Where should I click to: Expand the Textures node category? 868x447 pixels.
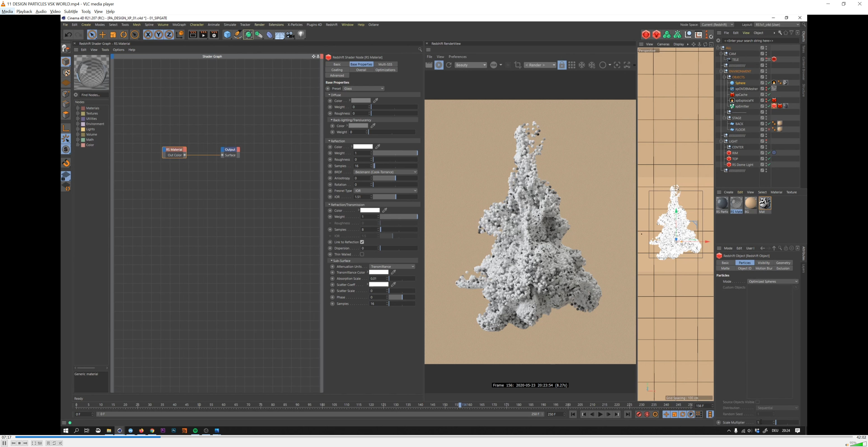[x=78, y=114]
